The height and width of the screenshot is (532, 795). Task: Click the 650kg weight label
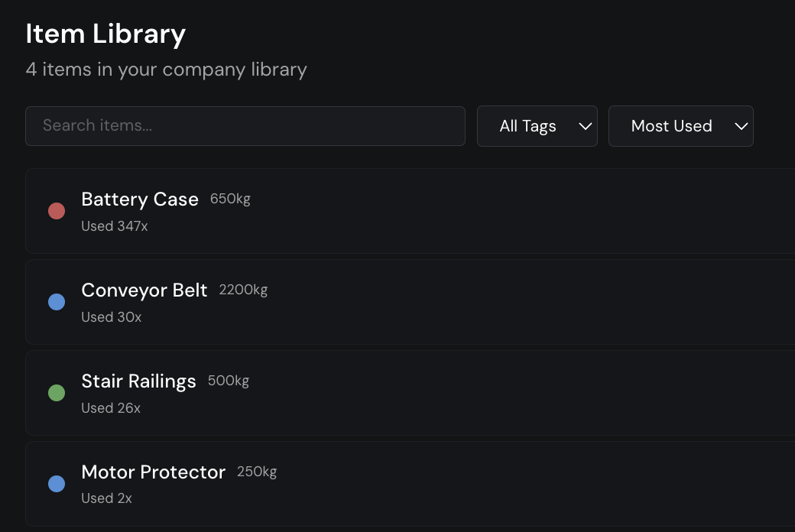[x=230, y=199]
